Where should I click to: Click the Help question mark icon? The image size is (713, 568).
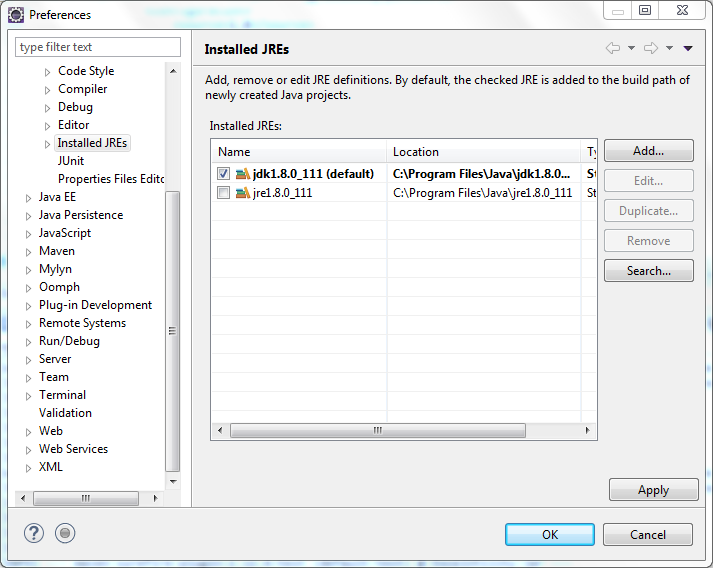click(34, 533)
